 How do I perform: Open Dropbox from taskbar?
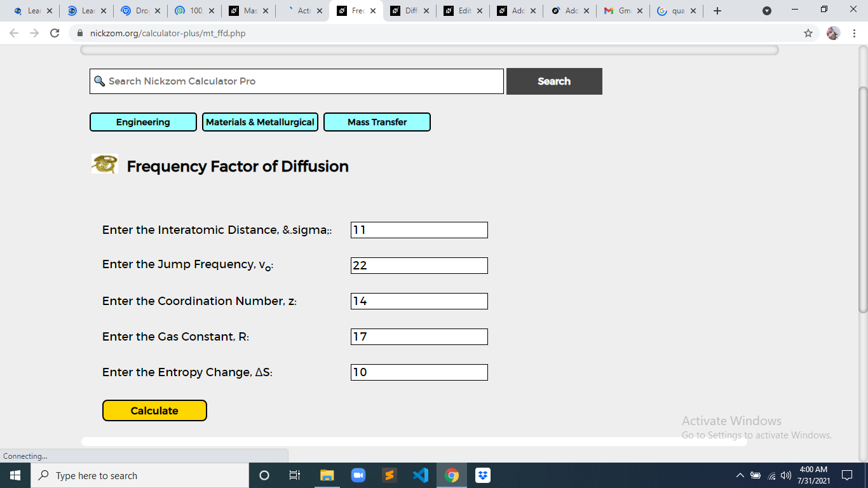(x=483, y=475)
